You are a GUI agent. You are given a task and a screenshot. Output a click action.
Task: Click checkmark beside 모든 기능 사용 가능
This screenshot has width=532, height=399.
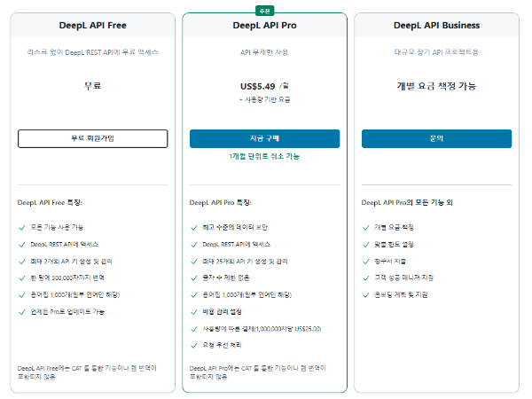(22, 228)
